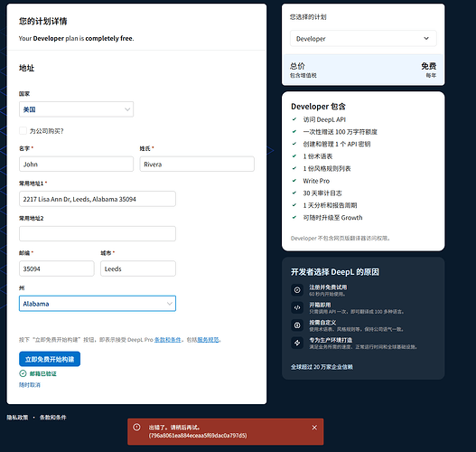Viewport: 476px width, 452px height.
Task: Click the Developer 包含 heading
Action: [x=318, y=107]
